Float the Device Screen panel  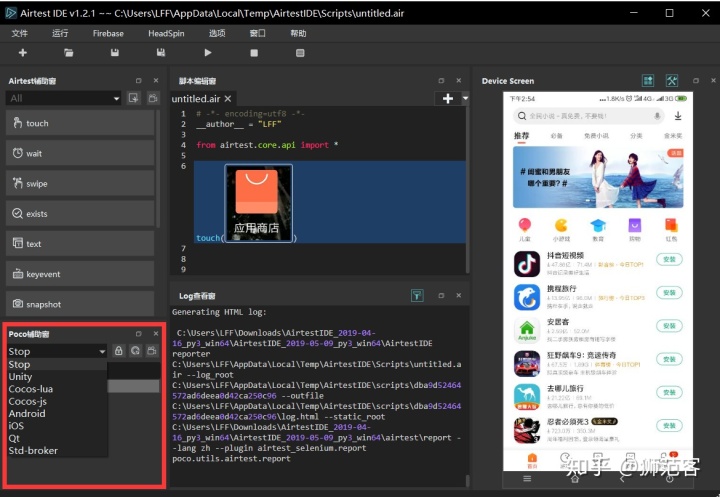pyautogui.click(x=696, y=81)
